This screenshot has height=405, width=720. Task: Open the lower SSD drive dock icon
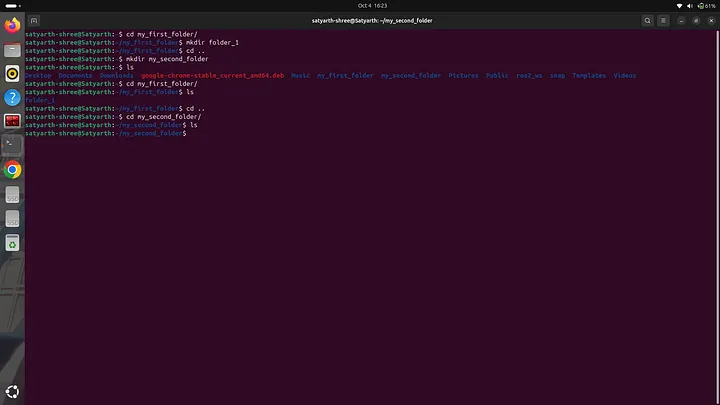(x=12, y=219)
